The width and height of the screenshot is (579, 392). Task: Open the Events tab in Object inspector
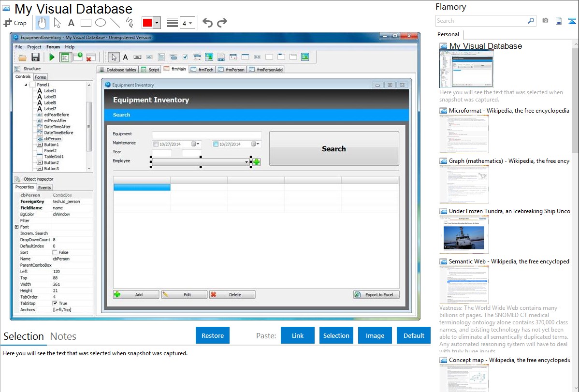click(x=44, y=188)
